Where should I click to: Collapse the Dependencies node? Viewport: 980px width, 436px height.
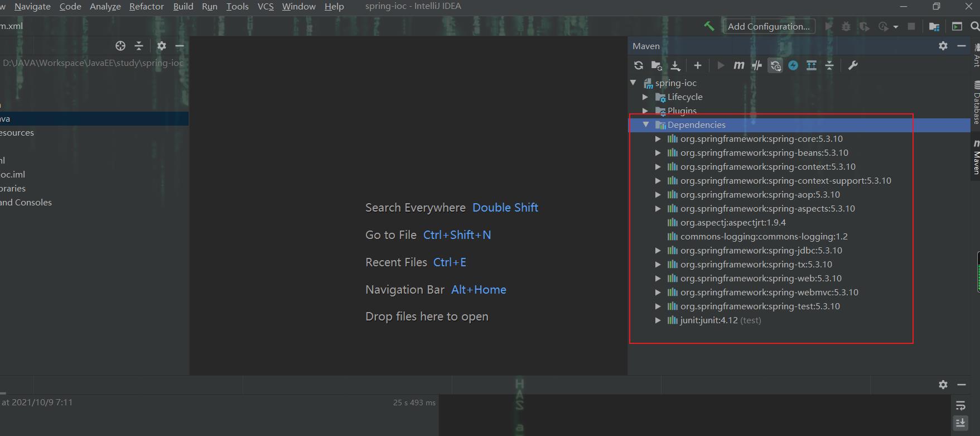646,124
